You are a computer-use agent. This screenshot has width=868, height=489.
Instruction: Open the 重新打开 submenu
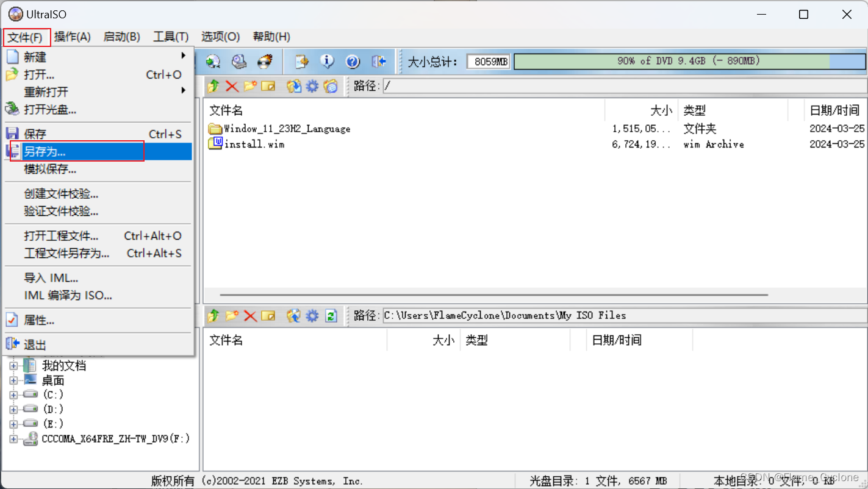tap(98, 92)
